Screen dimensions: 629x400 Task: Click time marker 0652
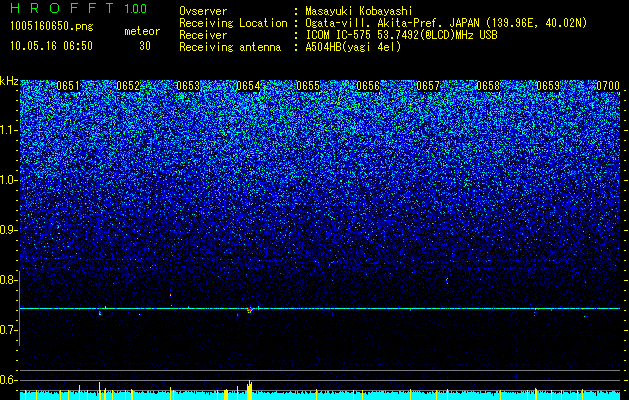coord(128,86)
